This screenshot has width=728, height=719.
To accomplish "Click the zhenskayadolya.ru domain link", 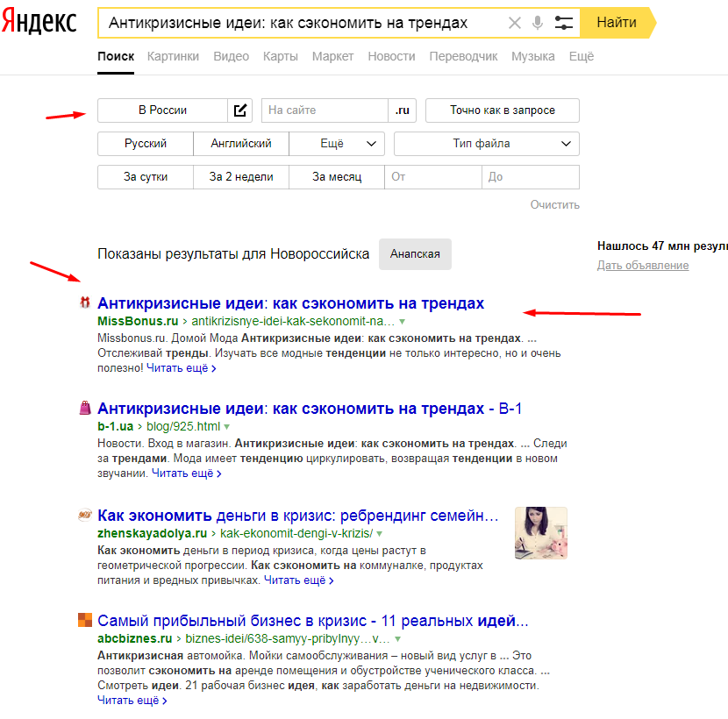I will 153,533.
